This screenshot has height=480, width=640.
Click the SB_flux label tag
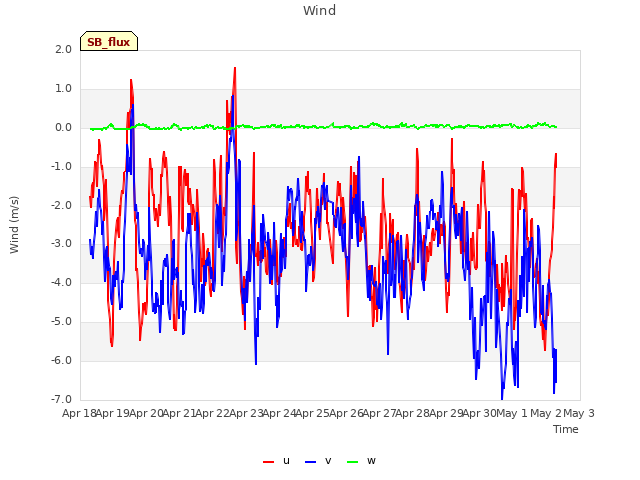pyautogui.click(x=109, y=41)
